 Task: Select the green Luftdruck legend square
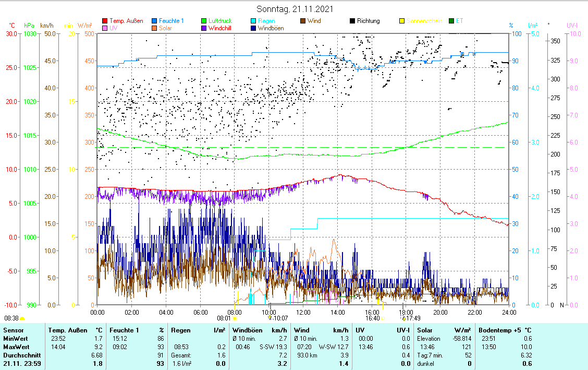click(x=204, y=21)
